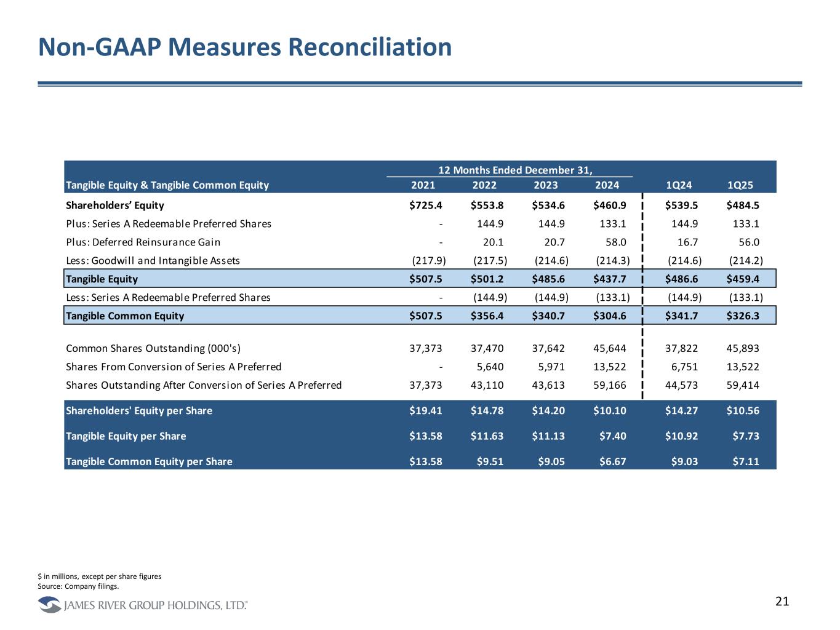Select the Shareholders' Equity $725.4 value
840x630 pixels.
pyautogui.click(x=426, y=205)
